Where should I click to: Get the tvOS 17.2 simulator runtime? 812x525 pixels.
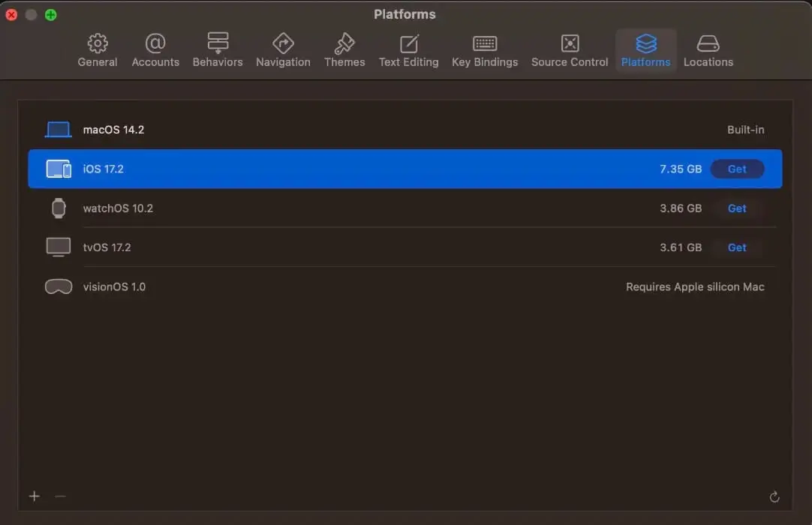737,247
